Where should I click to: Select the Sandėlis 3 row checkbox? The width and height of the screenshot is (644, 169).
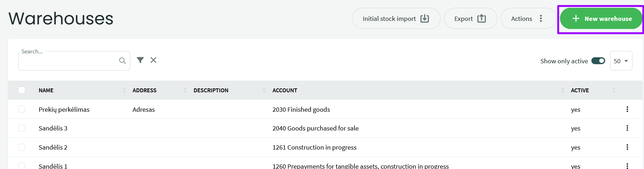tap(22, 128)
